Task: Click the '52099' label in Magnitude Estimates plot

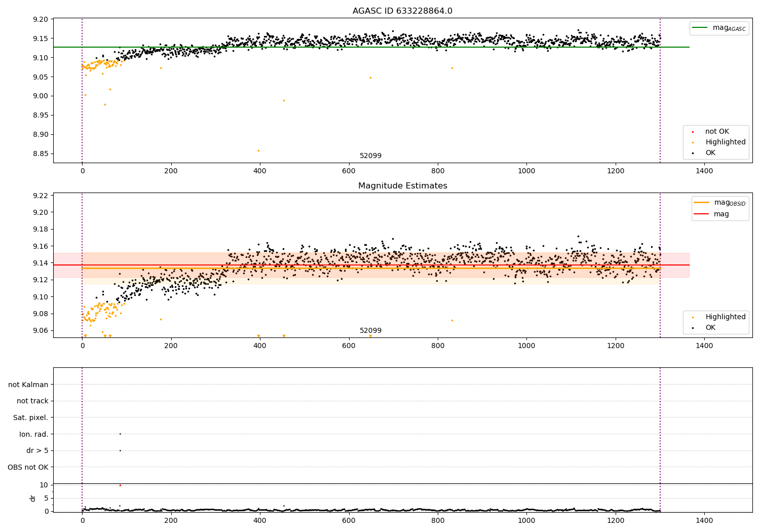Action: coord(370,331)
